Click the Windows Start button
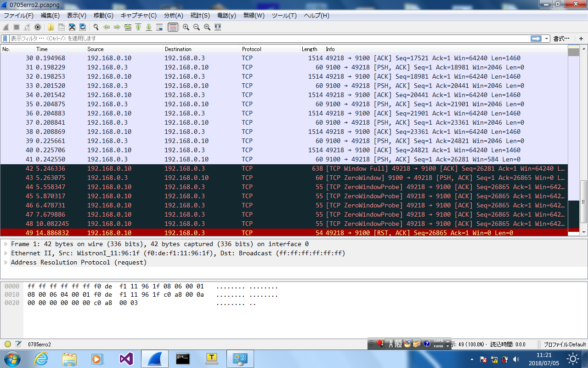The width and height of the screenshot is (588, 368). (12, 359)
